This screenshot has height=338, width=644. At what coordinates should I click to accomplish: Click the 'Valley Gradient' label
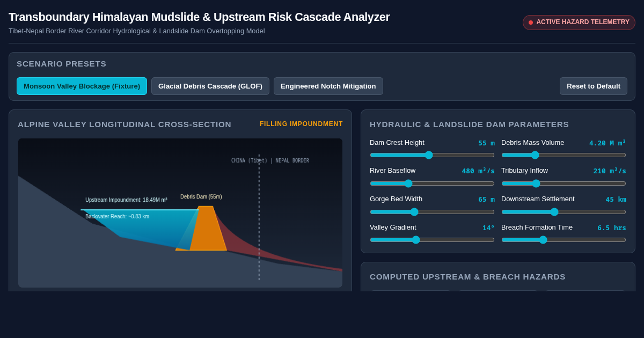393,227
